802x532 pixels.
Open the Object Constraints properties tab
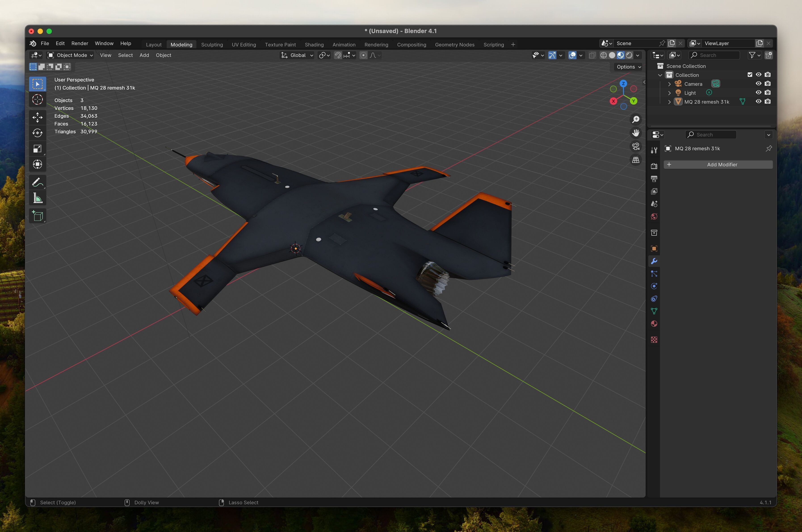(x=654, y=299)
